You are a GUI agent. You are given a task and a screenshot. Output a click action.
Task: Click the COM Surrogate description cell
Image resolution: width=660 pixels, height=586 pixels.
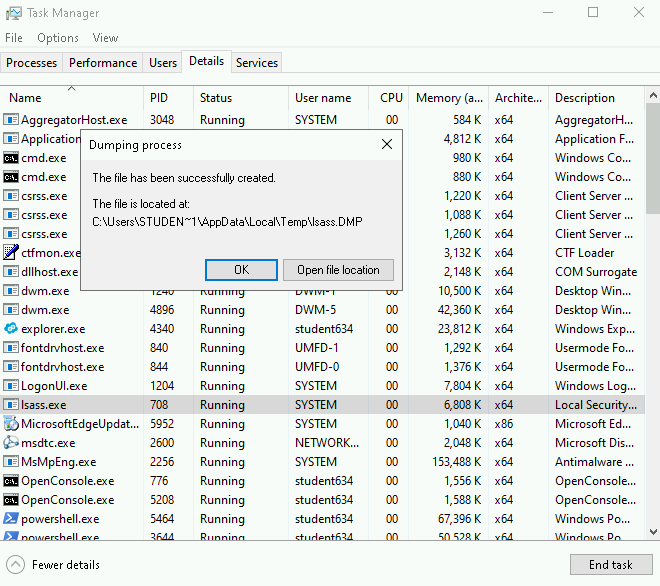(596, 272)
